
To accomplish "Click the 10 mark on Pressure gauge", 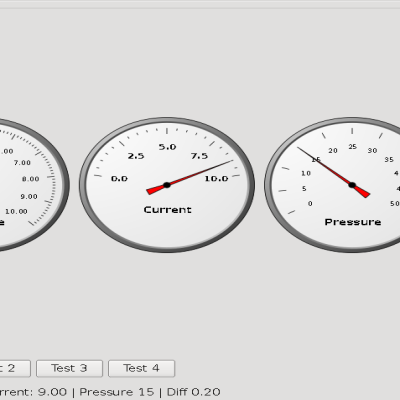I will 306,173.
